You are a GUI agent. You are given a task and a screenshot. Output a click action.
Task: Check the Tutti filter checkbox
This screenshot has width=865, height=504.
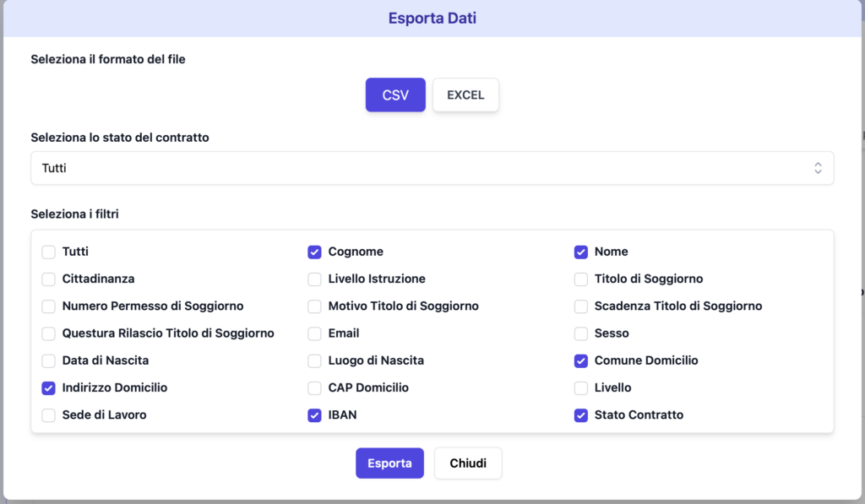point(48,252)
